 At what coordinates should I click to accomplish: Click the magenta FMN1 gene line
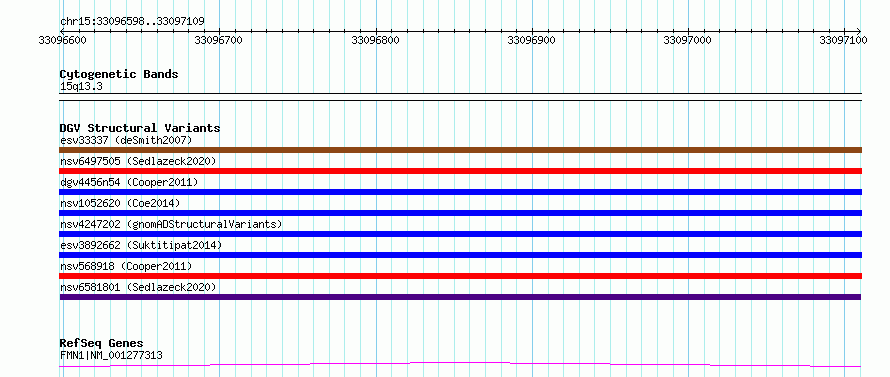tap(460, 364)
